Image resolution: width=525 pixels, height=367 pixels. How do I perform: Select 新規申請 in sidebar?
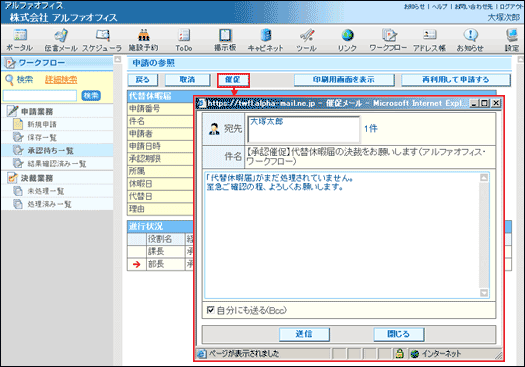point(42,125)
